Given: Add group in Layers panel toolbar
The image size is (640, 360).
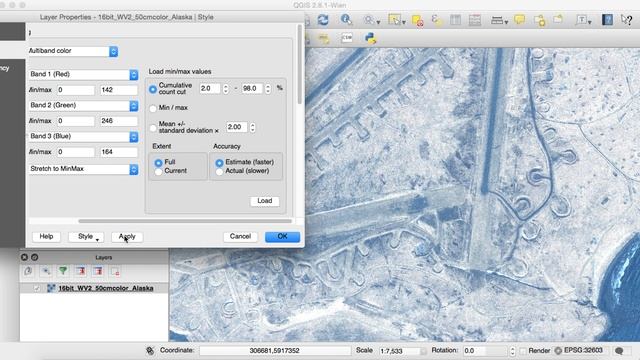Looking at the screenshot, I should click(28, 271).
